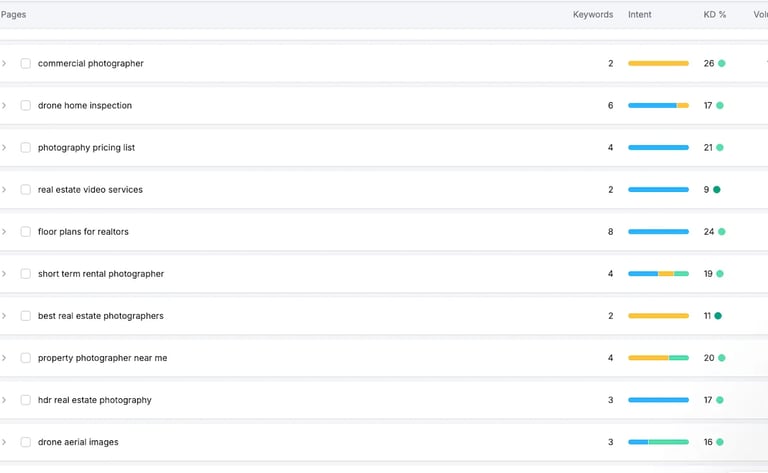The image size is (768, 473).
Task: Click the KD dot beside 16
Action: pyautogui.click(x=720, y=442)
